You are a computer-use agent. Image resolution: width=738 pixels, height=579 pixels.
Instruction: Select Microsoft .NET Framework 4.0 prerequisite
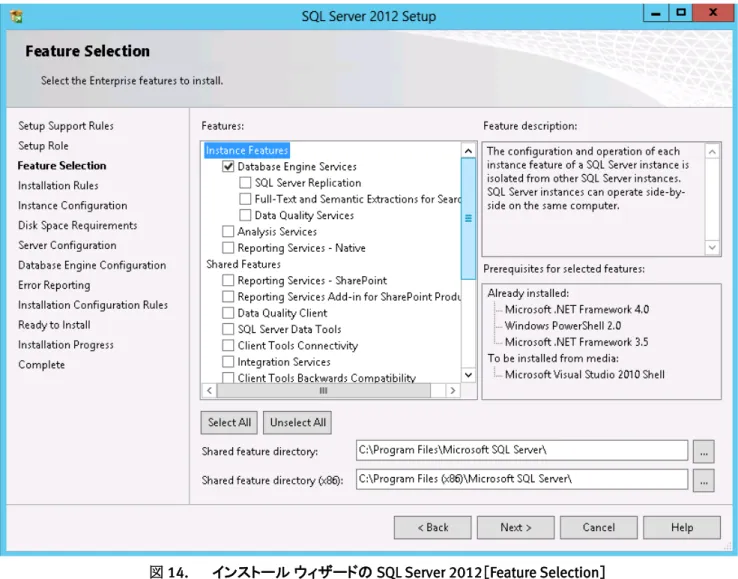(577, 309)
